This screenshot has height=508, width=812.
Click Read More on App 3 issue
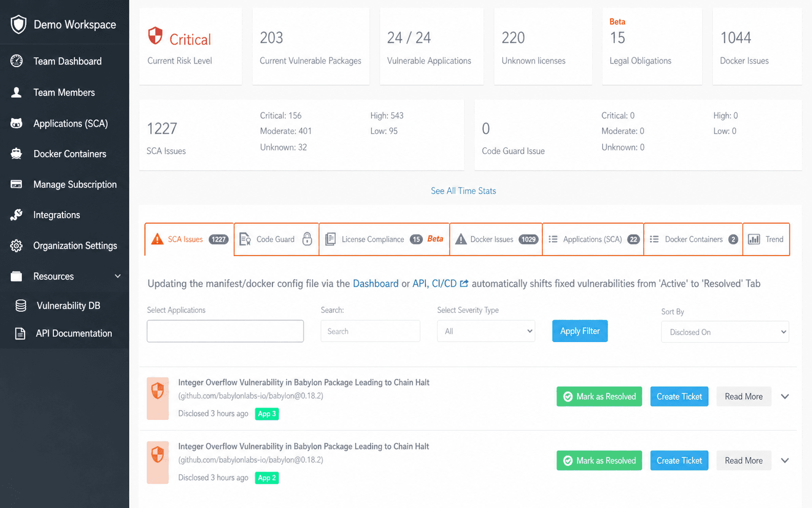(x=744, y=396)
